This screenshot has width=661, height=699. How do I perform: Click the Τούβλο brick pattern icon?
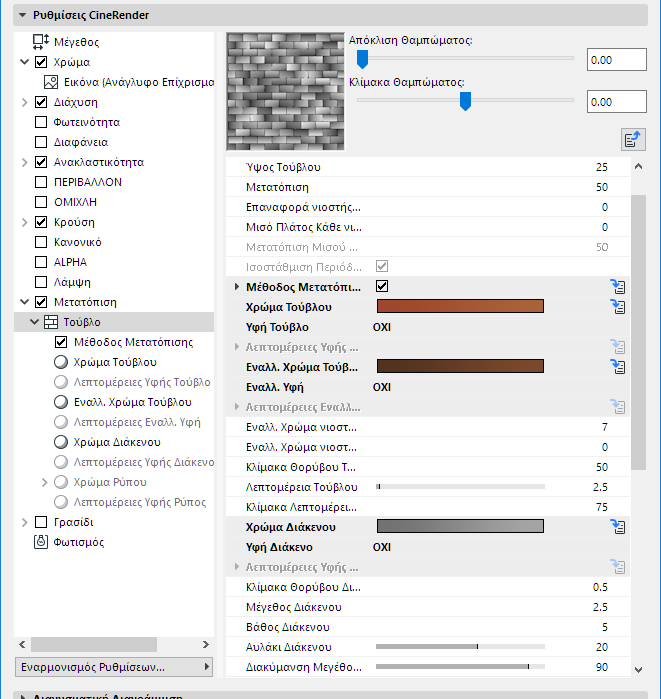tap(51, 322)
